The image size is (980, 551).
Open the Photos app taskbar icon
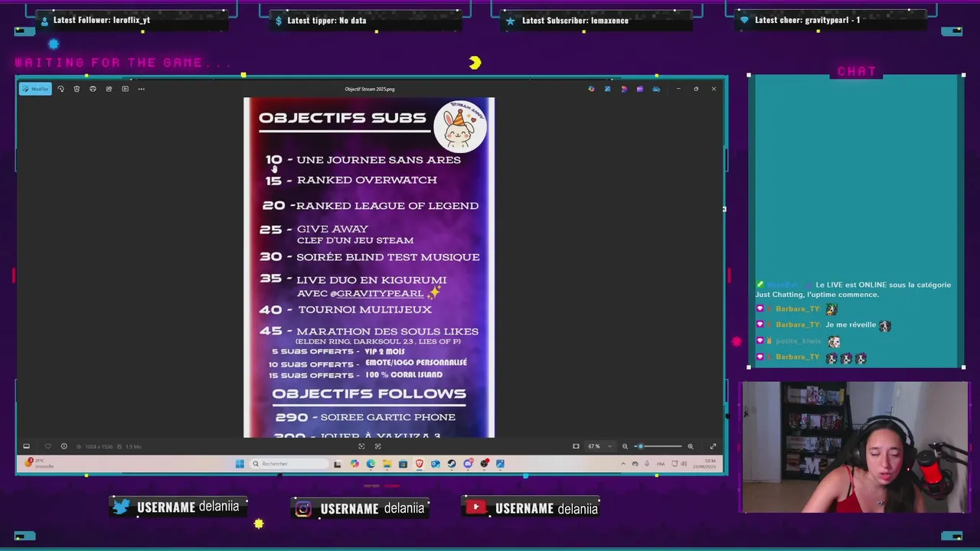(x=500, y=464)
